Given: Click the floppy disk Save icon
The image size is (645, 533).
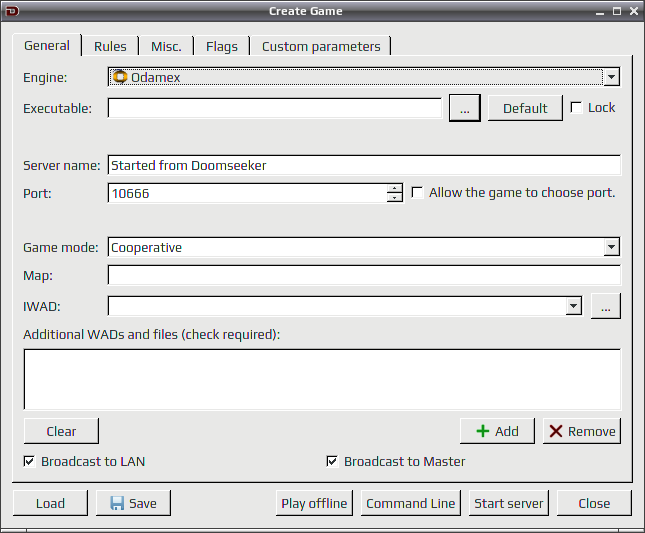Looking at the screenshot, I should (117, 503).
